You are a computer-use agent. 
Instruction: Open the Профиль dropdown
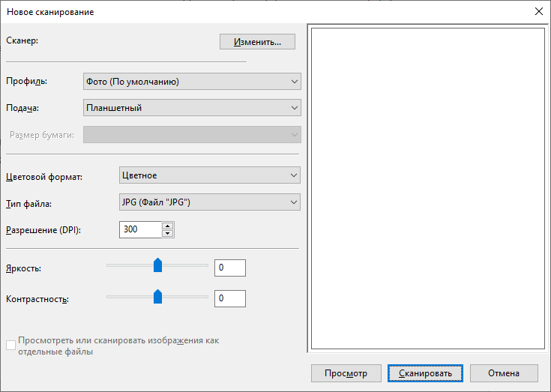pyautogui.click(x=192, y=82)
